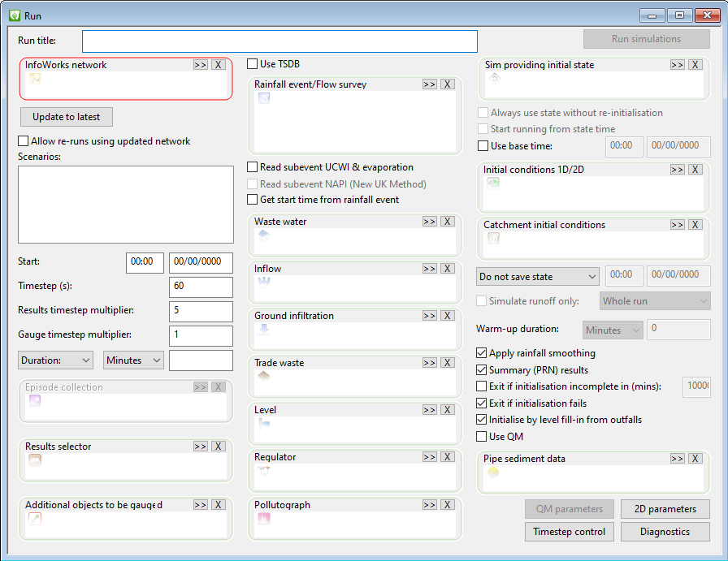
Task: Open the Minutes units dropdown beside Duration
Action: point(134,360)
